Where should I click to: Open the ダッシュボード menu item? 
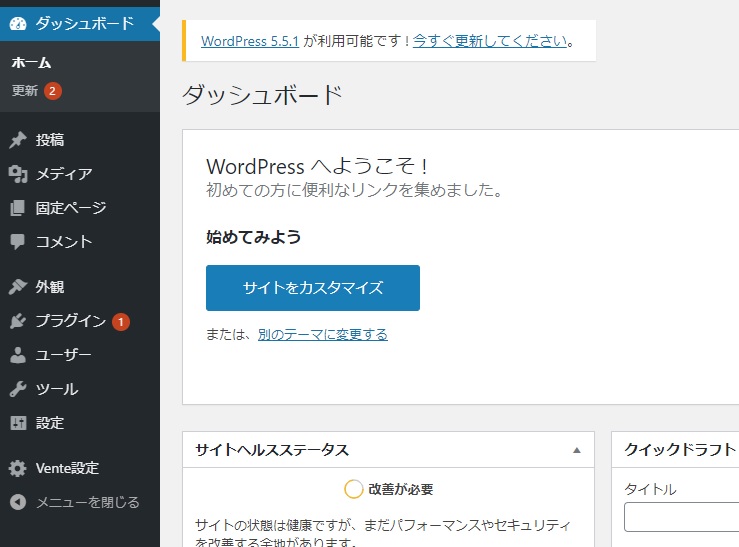click(80, 24)
